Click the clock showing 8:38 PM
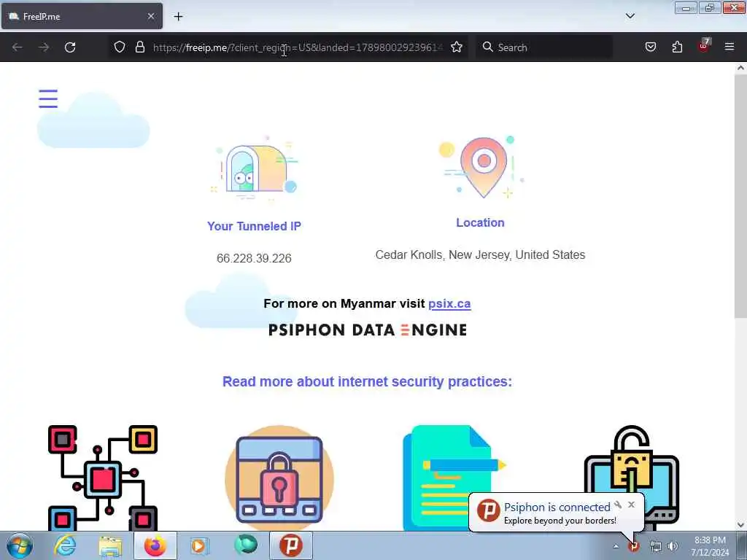Image resolution: width=747 pixels, height=560 pixels. (710, 540)
